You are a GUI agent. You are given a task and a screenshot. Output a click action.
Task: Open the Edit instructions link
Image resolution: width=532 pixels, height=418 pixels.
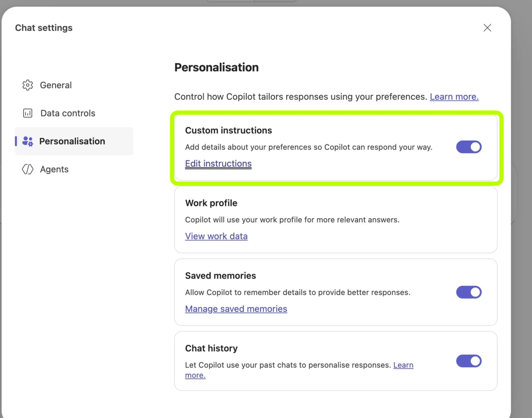coord(218,164)
